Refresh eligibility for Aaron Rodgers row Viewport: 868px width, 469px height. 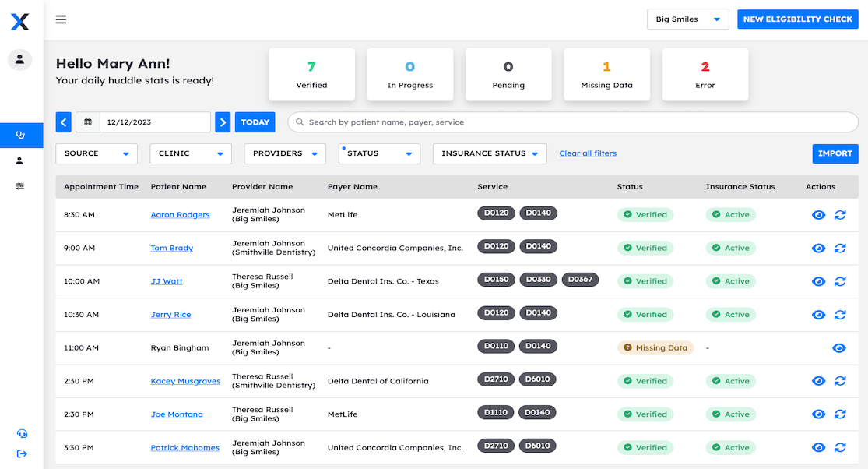(x=840, y=215)
